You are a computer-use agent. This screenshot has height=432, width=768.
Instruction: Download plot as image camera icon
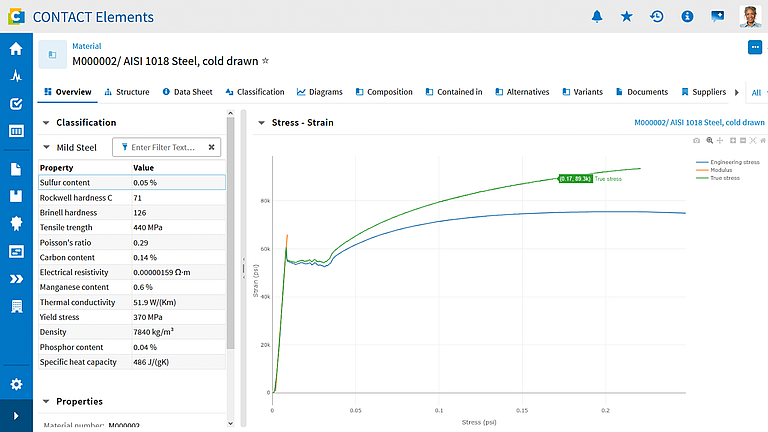696,141
